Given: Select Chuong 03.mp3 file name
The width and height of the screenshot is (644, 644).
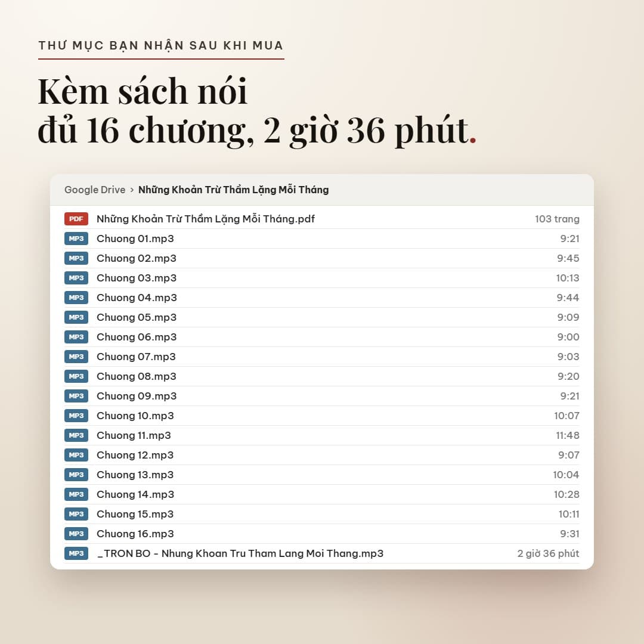Looking at the screenshot, I should (x=137, y=278).
